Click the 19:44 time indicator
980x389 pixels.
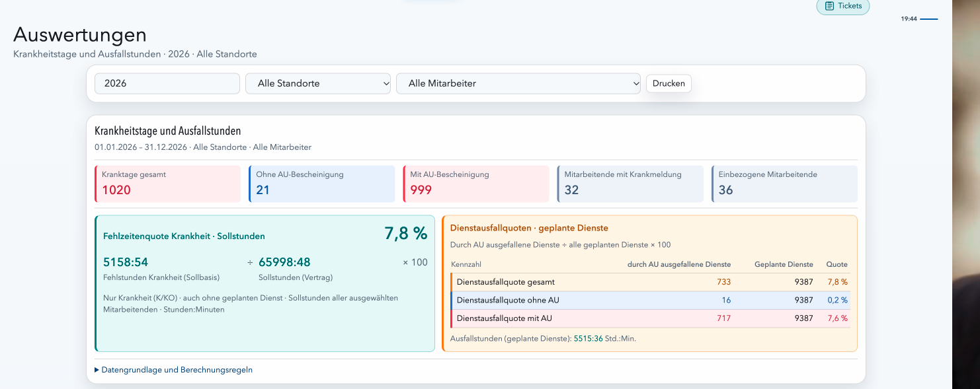[909, 19]
